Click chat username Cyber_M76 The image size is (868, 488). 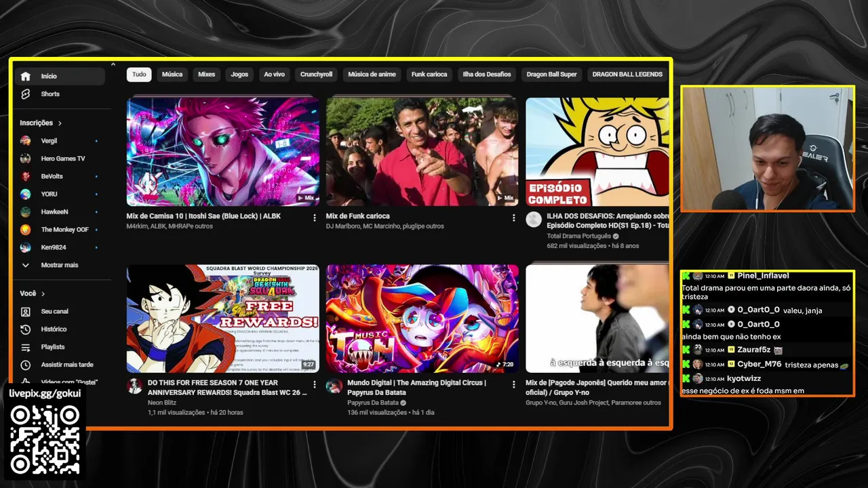coord(759,365)
